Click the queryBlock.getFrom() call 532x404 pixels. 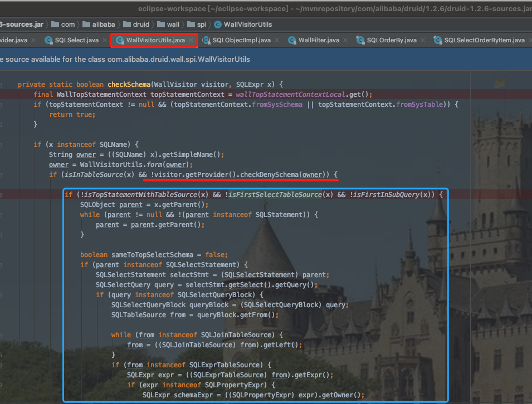point(236,315)
